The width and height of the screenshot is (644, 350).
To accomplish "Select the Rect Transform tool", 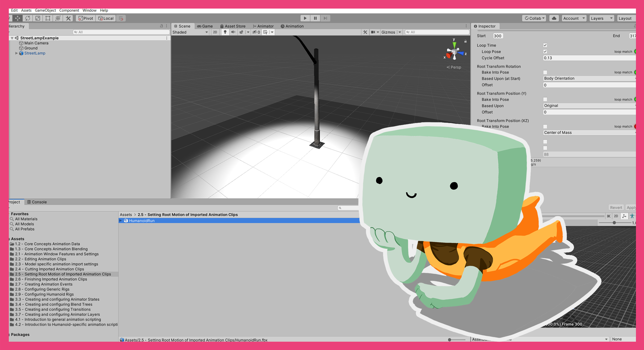I will pos(48,18).
